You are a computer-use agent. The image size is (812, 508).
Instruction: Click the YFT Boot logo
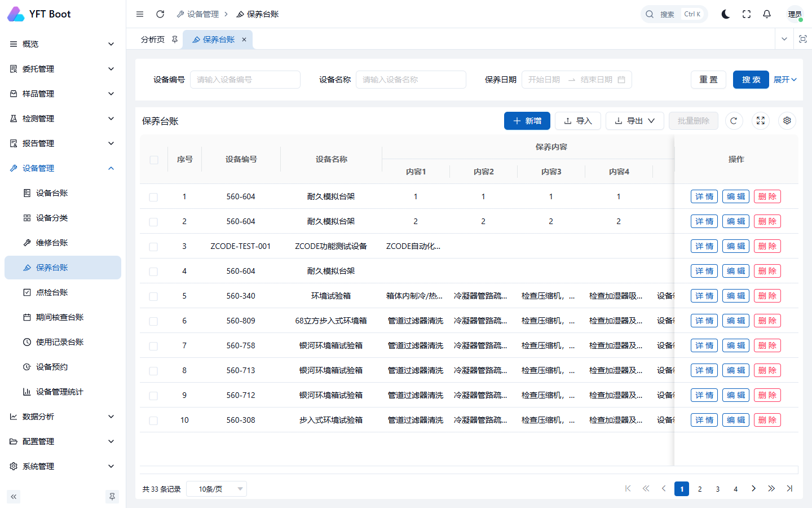pyautogui.click(x=39, y=14)
